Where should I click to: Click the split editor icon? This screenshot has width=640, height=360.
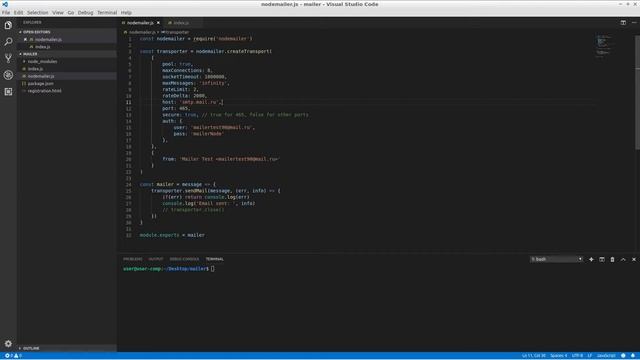[x=623, y=23]
